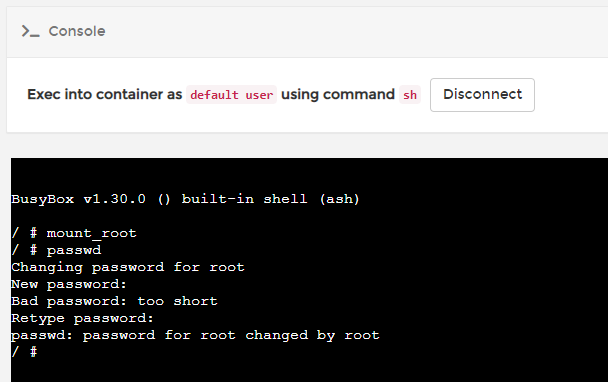Click the 'New password:' output line
The height and width of the screenshot is (382, 608).
click(69, 284)
